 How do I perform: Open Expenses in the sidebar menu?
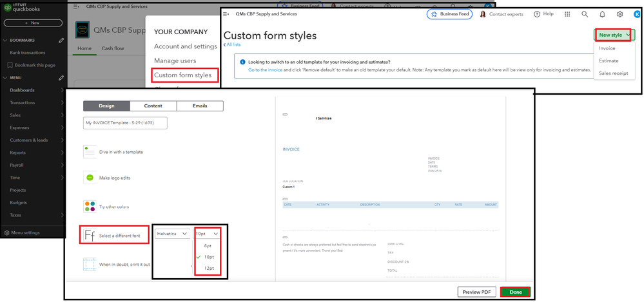(19, 127)
